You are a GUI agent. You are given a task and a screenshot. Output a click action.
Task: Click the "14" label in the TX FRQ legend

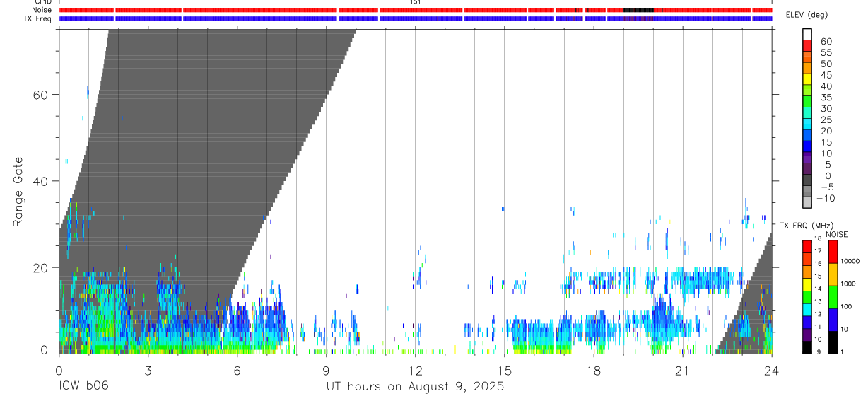818,289
